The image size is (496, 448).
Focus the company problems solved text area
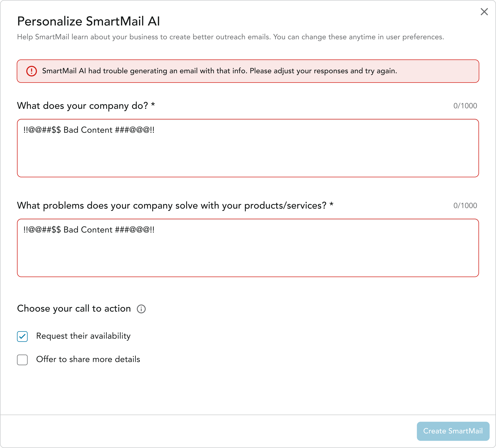pos(248,248)
